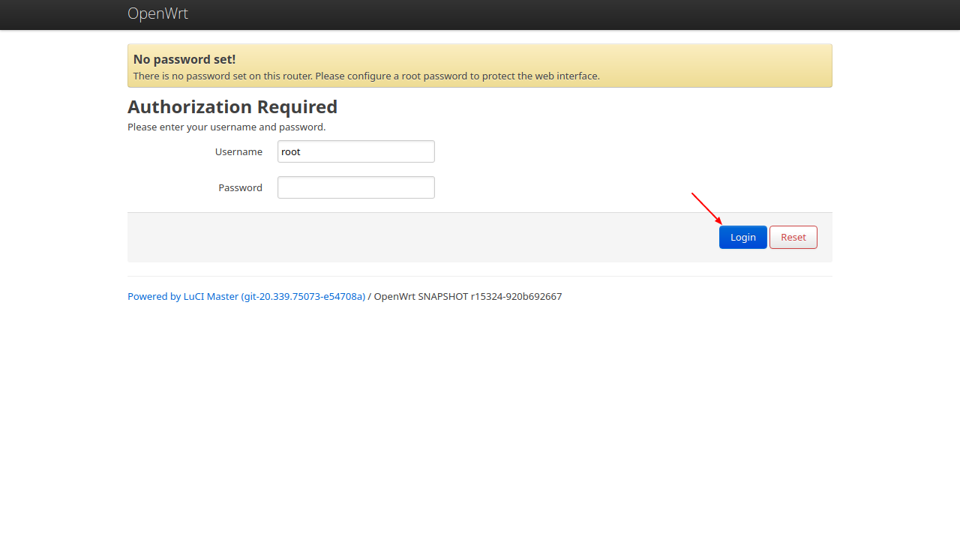Select the Authorization Required heading

click(232, 106)
